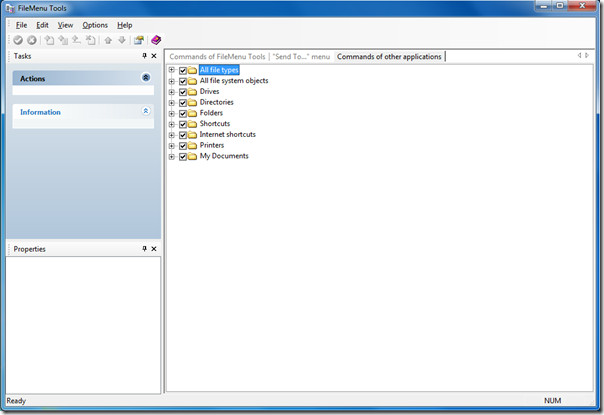Click the Information section header
Viewport: 604px width, 415px height.
(x=83, y=112)
